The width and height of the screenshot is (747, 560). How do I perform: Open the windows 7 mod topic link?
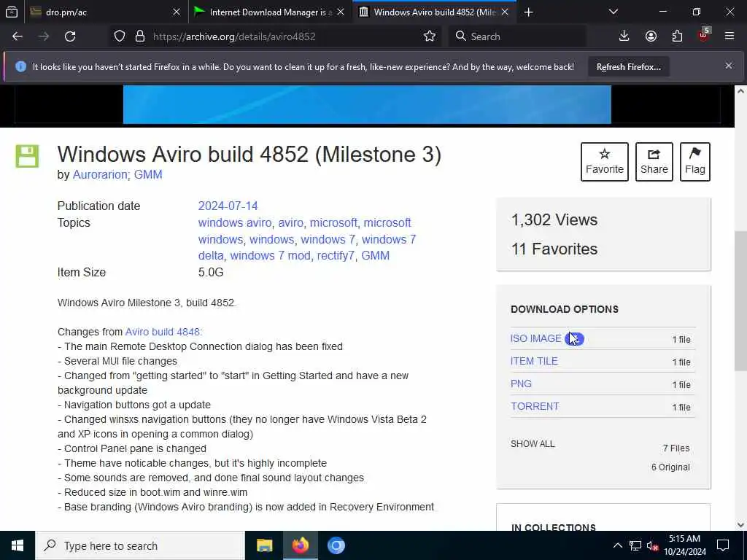(270, 255)
